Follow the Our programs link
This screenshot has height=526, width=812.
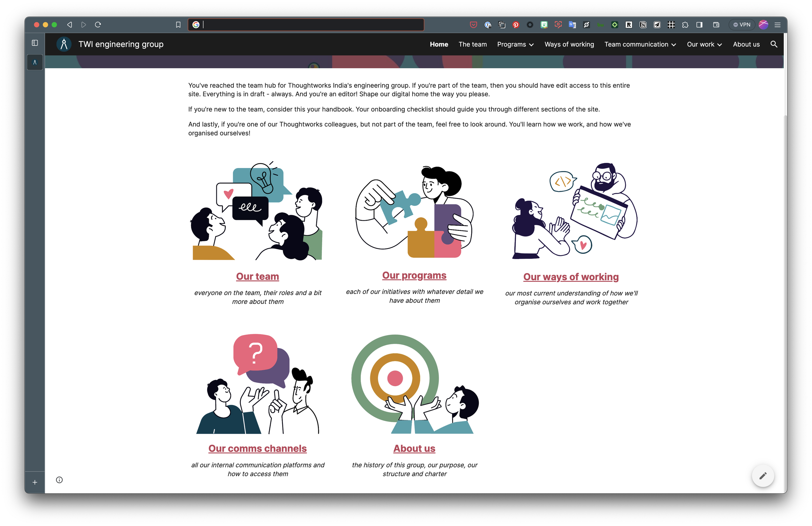[414, 275]
